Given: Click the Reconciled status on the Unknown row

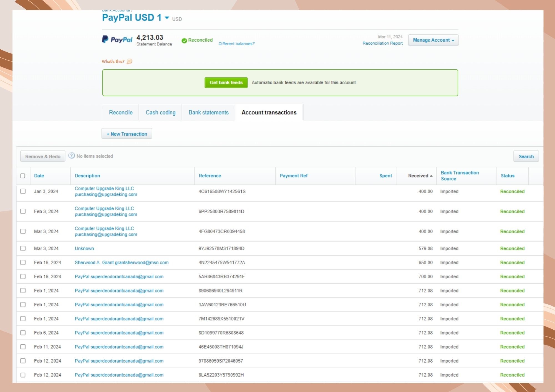Looking at the screenshot, I should click(512, 248).
